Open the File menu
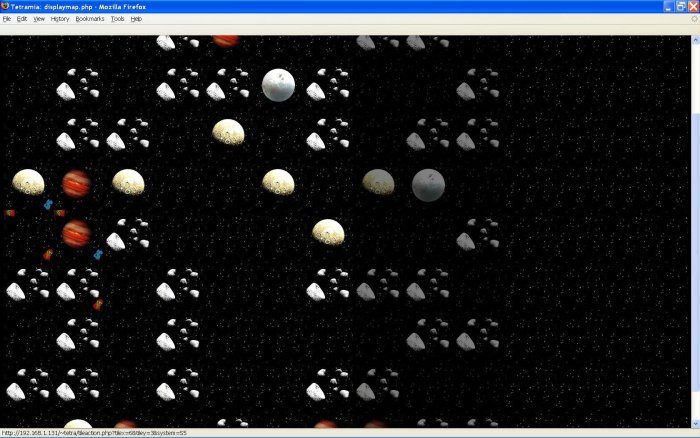700x438 pixels. coord(7,19)
